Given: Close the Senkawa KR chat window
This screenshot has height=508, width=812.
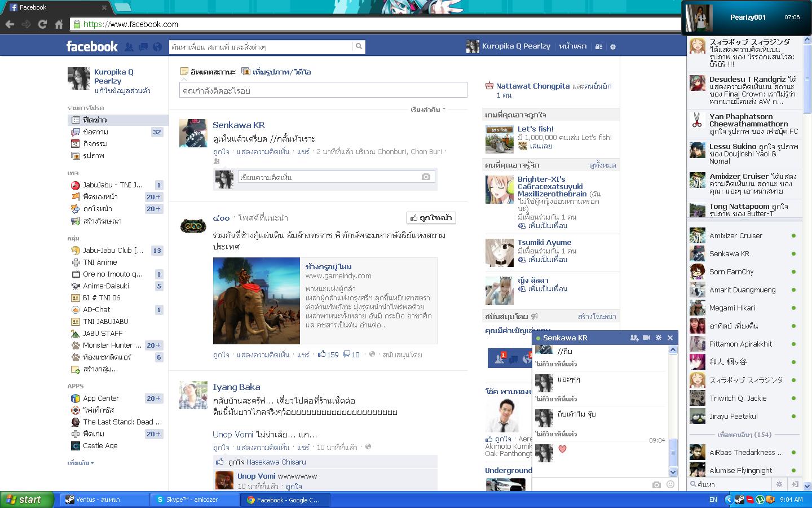Looking at the screenshot, I should pos(670,338).
